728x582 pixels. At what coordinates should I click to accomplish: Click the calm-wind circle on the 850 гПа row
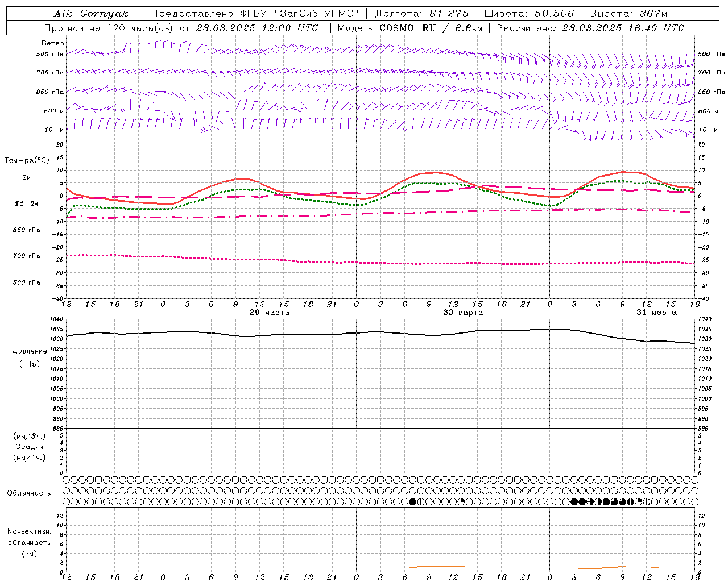coord(235,92)
